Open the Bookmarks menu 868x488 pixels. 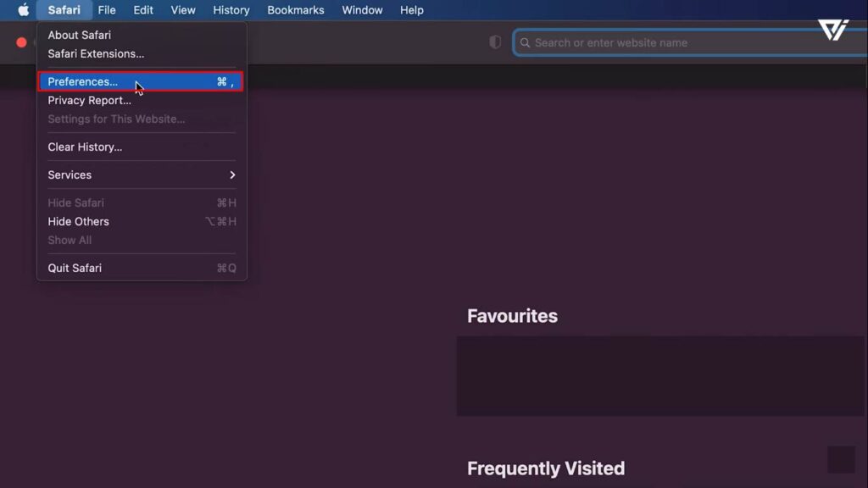[296, 10]
